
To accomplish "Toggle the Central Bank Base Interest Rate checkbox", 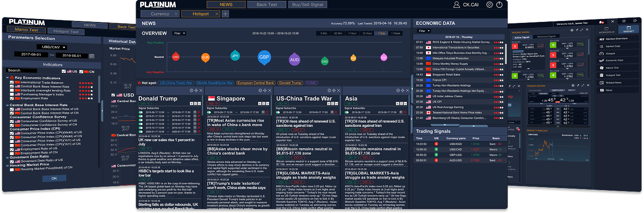I will pyautogui.click(x=12, y=87).
